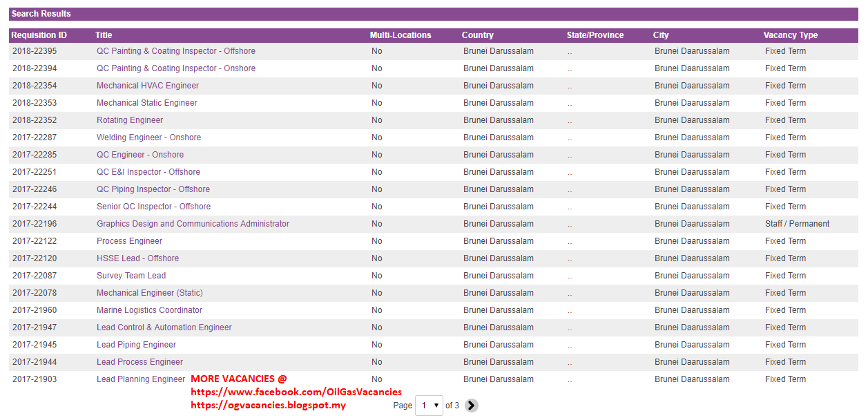
Task: Sort by Requisition ID column header
Action: (39, 35)
